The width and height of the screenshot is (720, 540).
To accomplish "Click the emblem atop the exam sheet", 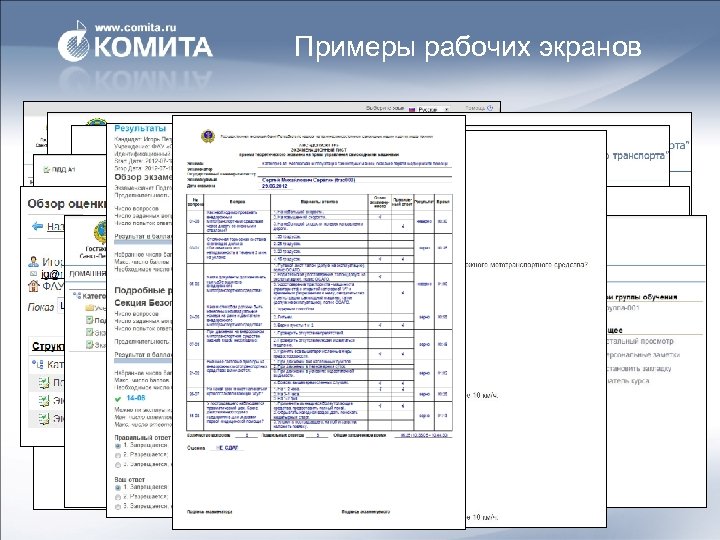I will tap(208, 136).
